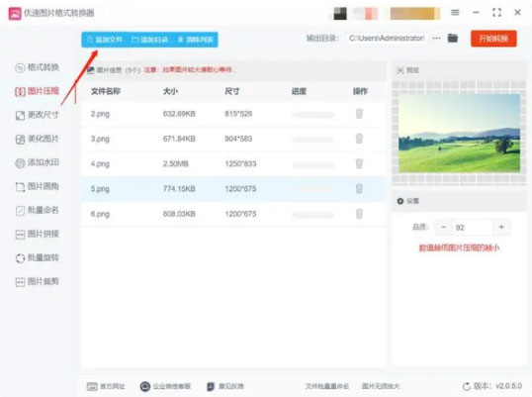Open 企业微信客服 support chat
This screenshot has height=397, width=532.
point(165,386)
